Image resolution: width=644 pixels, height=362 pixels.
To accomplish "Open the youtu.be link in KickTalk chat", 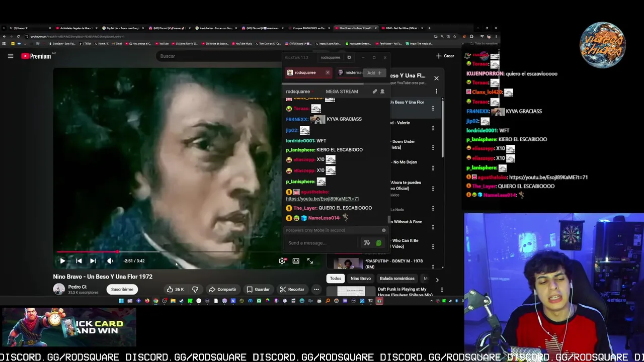I will pos(322,199).
